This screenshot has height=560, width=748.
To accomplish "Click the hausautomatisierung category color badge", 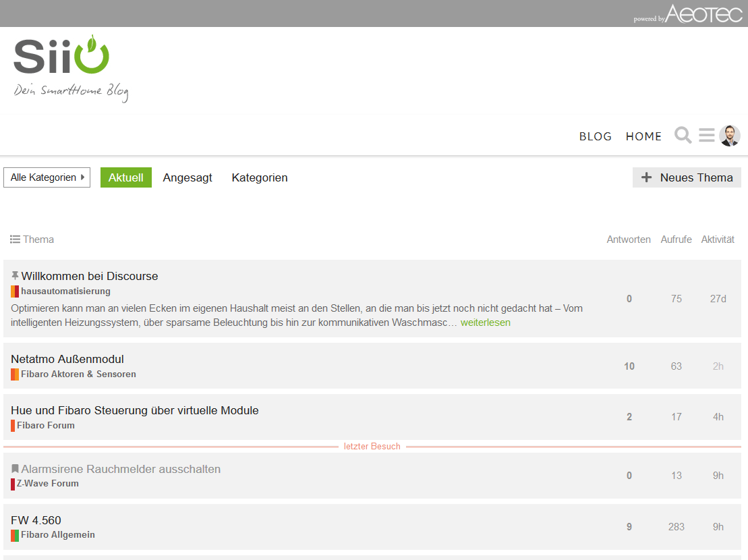I will (15, 291).
